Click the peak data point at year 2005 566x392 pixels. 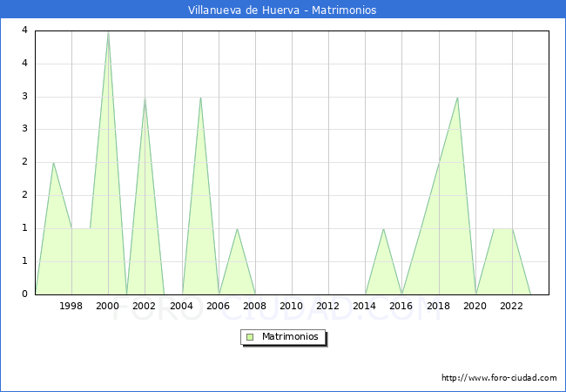(x=200, y=98)
